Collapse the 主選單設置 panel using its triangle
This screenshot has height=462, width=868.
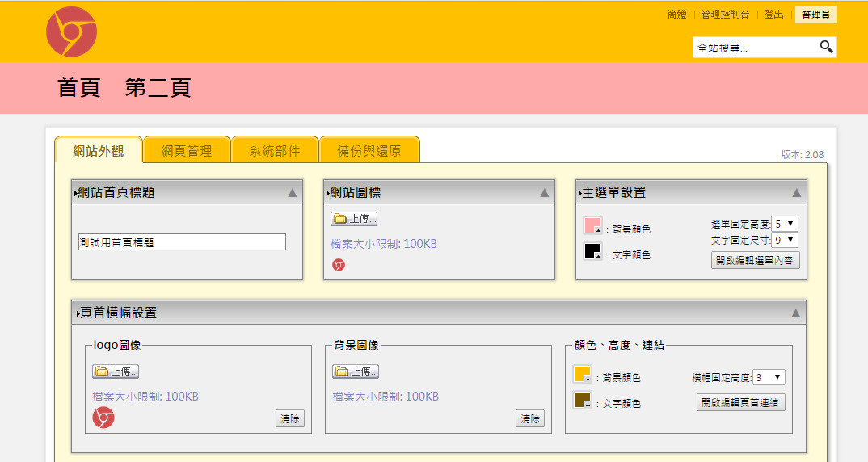796,193
